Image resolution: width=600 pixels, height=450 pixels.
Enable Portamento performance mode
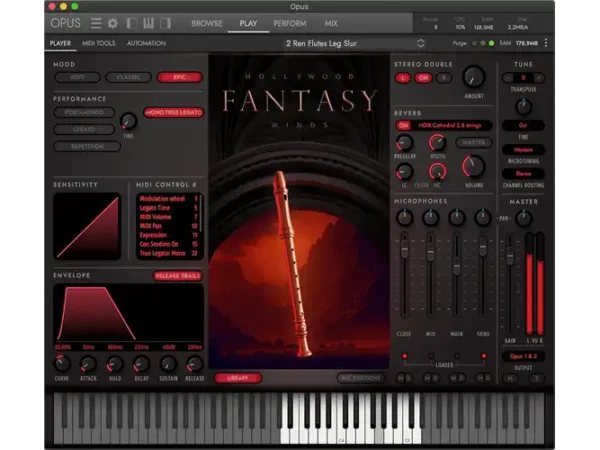click(84, 112)
